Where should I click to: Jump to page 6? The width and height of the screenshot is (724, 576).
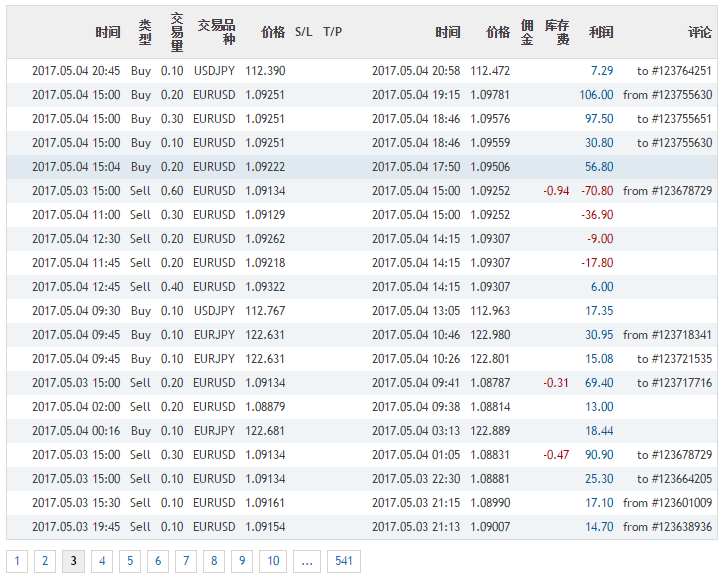(158, 561)
